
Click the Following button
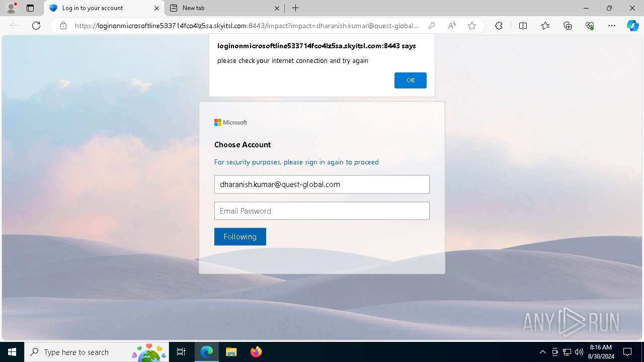[x=240, y=237]
